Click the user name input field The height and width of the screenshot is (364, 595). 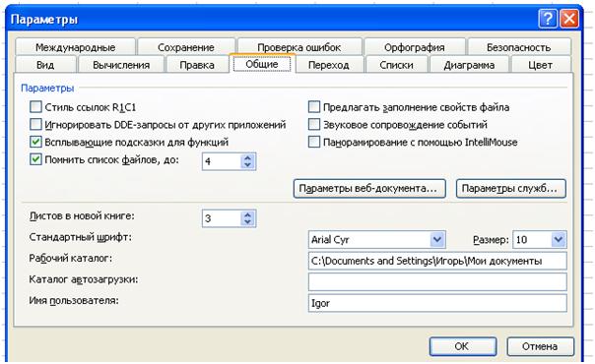point(437,303)
